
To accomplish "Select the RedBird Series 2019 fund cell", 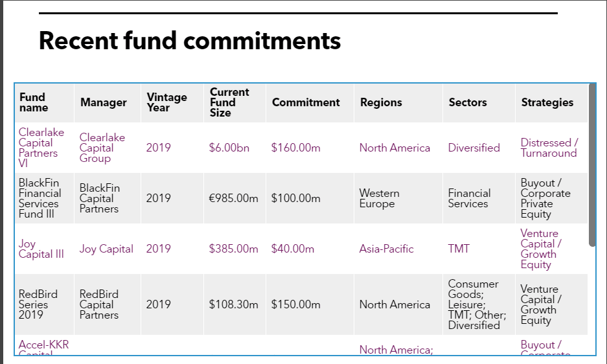I will coord(44,304).
